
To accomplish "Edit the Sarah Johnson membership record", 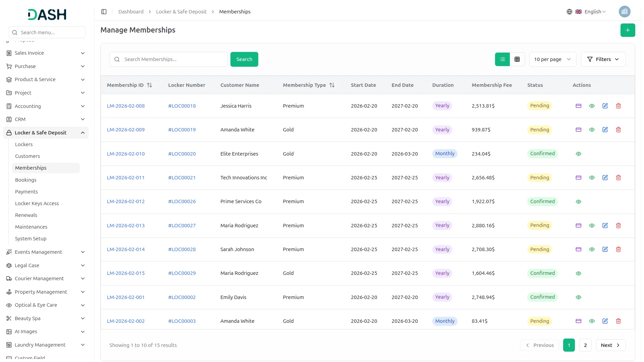I will (605, 249).
